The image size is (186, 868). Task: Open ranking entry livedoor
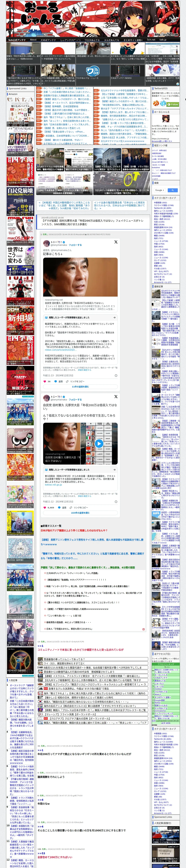tap(158, 689)
